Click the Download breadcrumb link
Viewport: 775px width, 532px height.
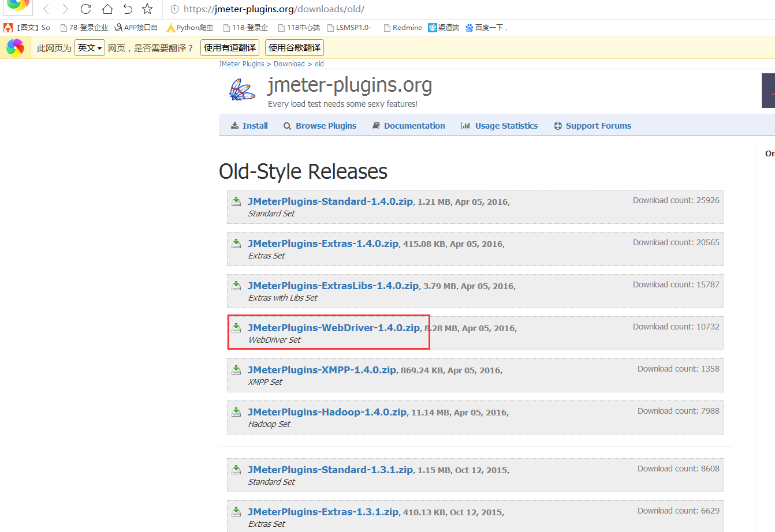click(x=289, y=64)
